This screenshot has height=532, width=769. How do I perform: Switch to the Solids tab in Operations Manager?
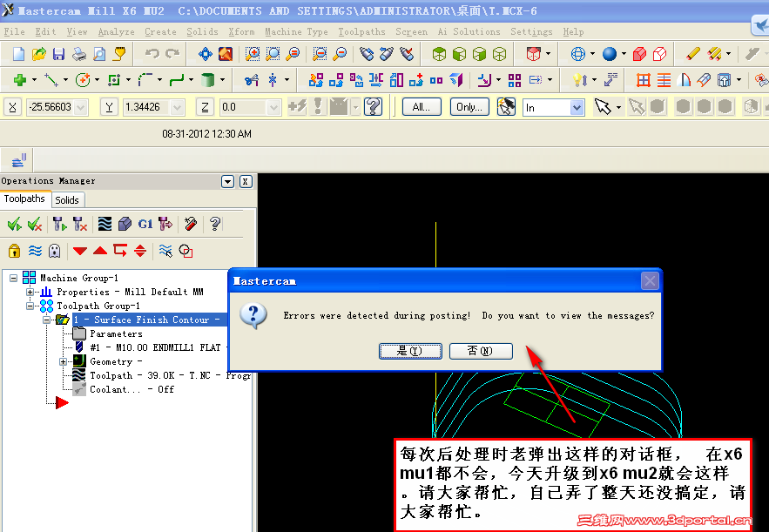[67, 199]
